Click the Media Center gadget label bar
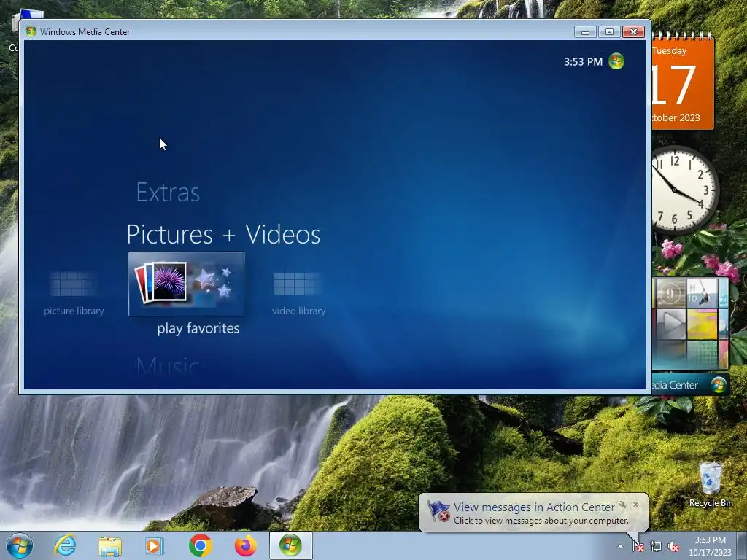Viewport: 747px width, 560px height. point(690,385)
